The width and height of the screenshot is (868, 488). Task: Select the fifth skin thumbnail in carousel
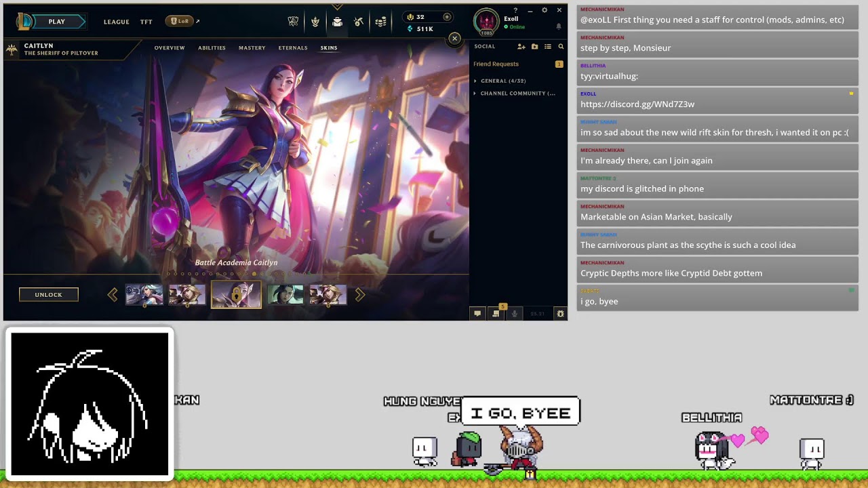pyautogui.click(x=328, y=295)
